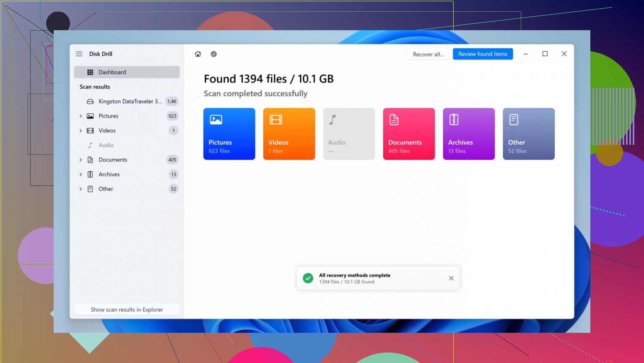Dismiss the recovery complete notification
The width and height of the screenshot is (644, 363).
pyautogui.click(x=451, y=278)
